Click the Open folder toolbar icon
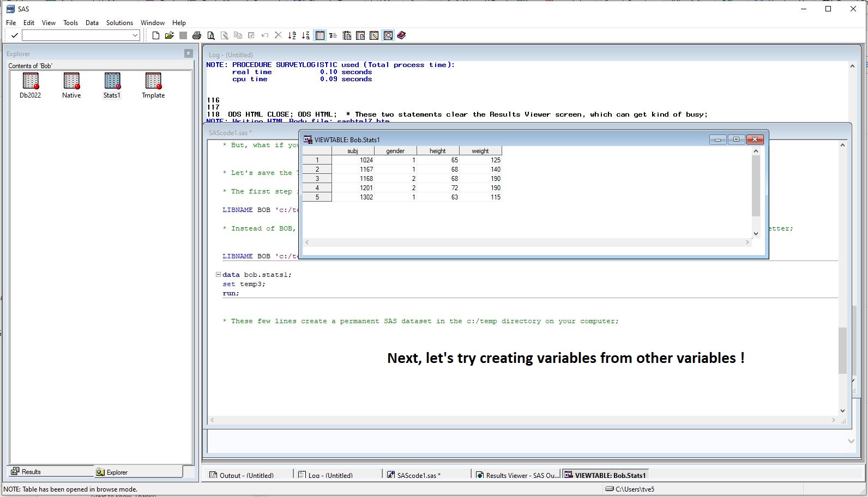The image size is (868, 497). (x=169, y=35)
